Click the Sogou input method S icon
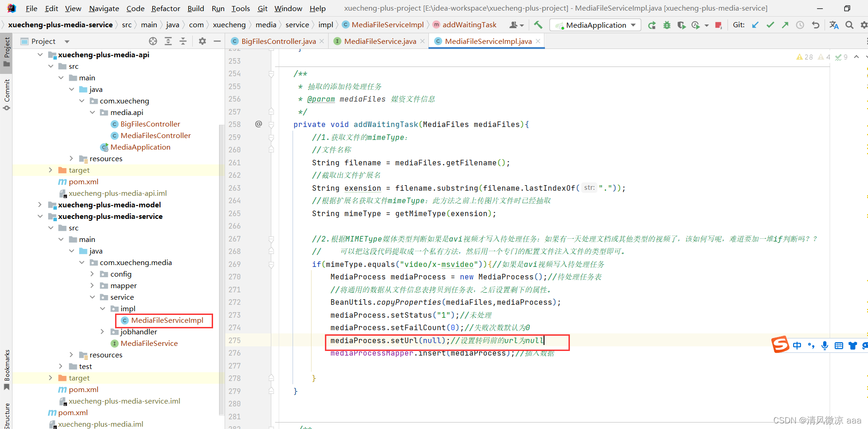This screenshot has width=868, height=429. (x=780, y=344)
